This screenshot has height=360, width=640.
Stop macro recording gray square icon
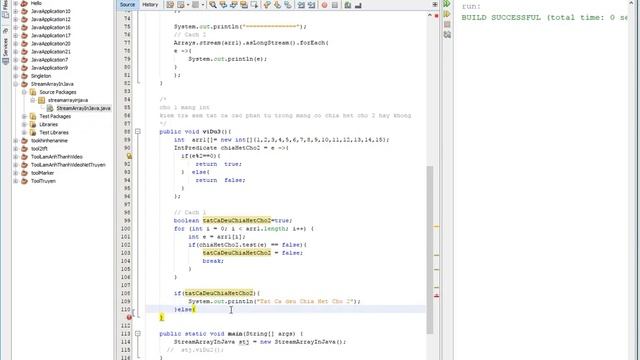pyautogui.click(x=335, y=5)
